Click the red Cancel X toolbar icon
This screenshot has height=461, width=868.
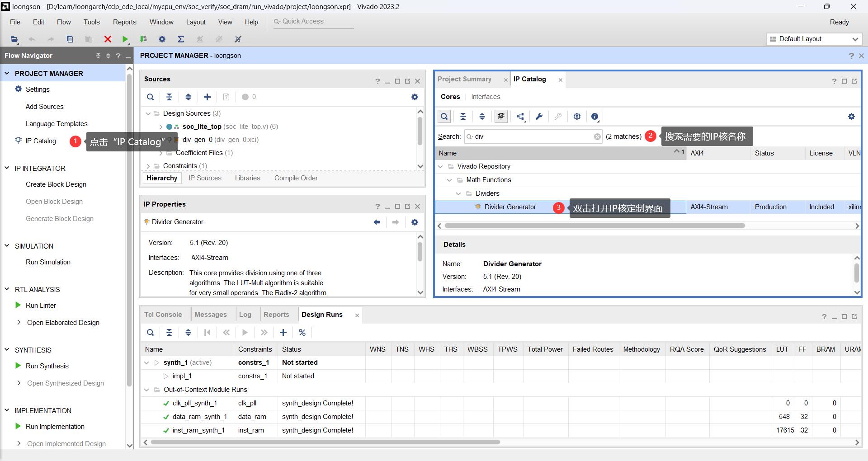click(108, 39)
